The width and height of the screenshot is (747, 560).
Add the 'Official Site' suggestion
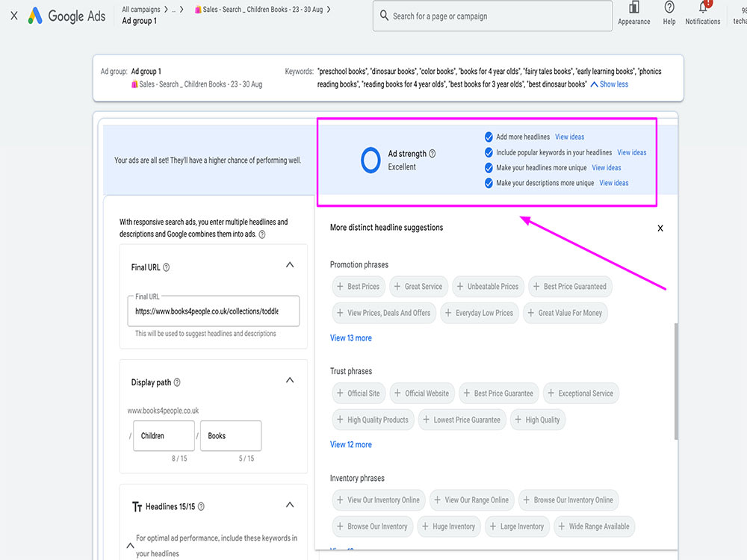pyautogui.click(x=359, y=393)
